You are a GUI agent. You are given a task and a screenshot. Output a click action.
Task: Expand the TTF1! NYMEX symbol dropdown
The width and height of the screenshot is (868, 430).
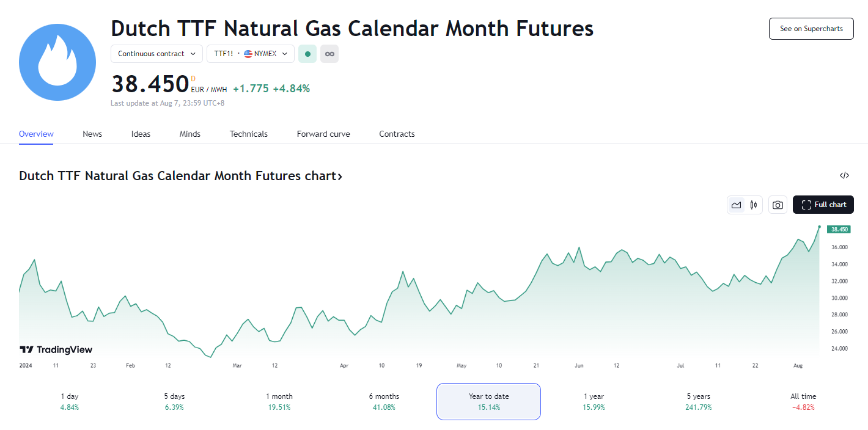pos(251,54)
